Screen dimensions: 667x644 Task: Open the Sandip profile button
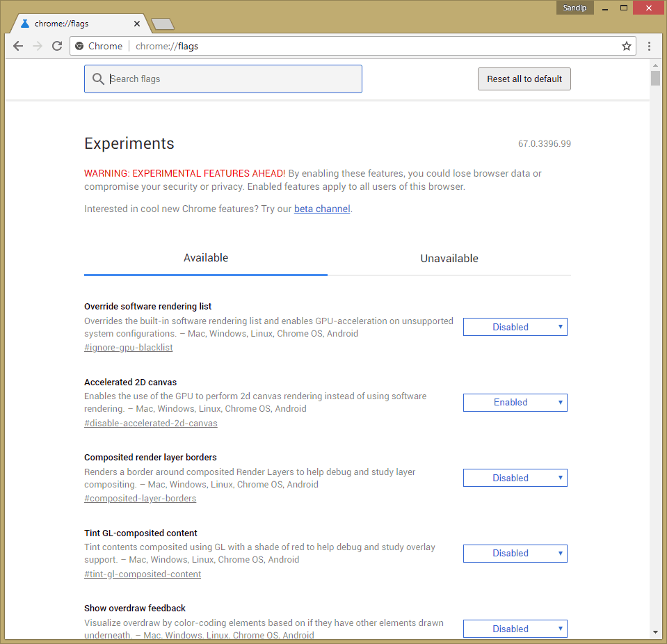click(x=574, y=8)
